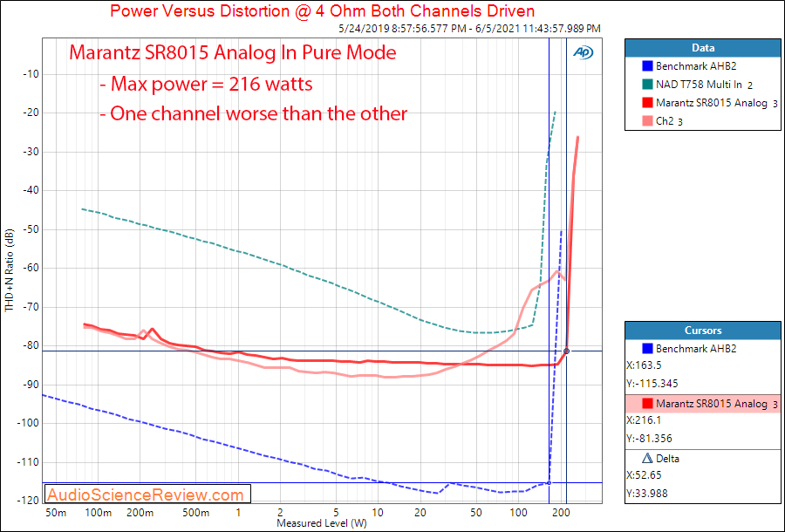The width and height of the screenshot is (785, 532).
Task: Click the delta Y:33.988 value
Action: [x=647, y=494]
